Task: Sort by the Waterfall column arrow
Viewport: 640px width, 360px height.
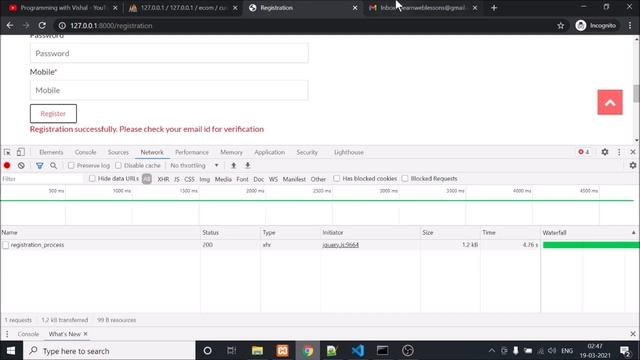Action: [633, 233]
